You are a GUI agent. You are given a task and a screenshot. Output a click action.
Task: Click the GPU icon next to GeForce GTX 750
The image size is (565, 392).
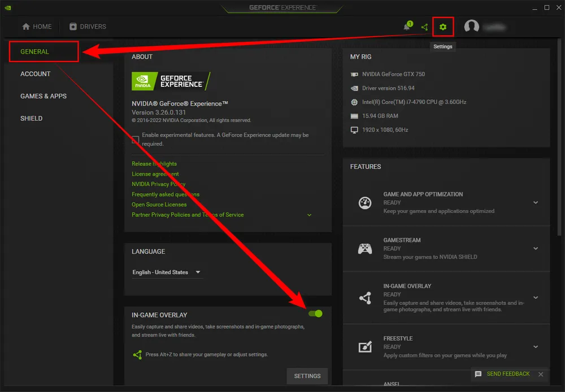click(x=354, y=74)
